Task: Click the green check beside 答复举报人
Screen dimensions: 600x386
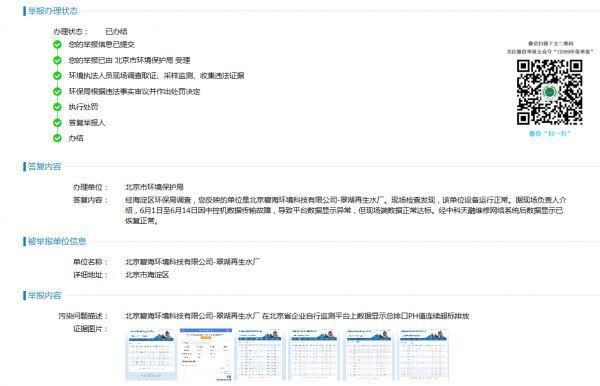Action: point(57,122)
